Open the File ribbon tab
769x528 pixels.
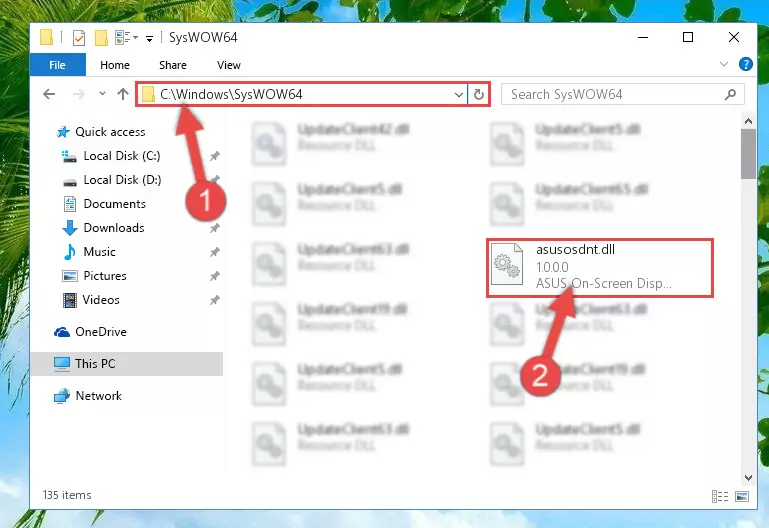57,65
